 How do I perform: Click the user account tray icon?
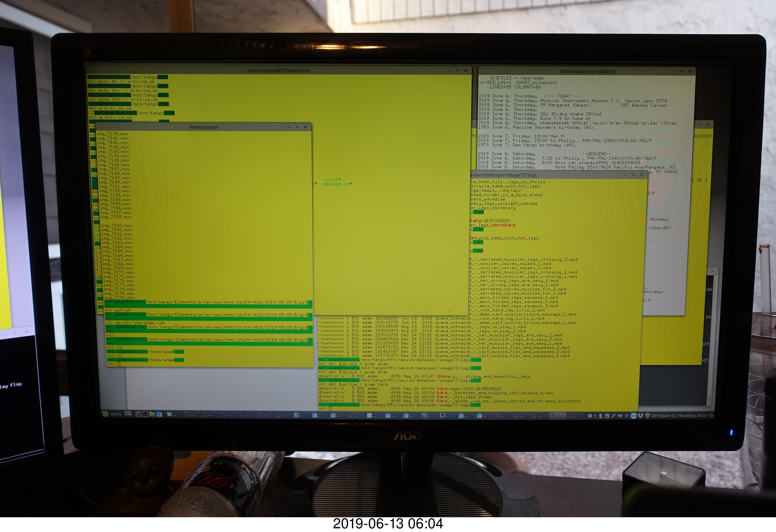click(601, 416)
